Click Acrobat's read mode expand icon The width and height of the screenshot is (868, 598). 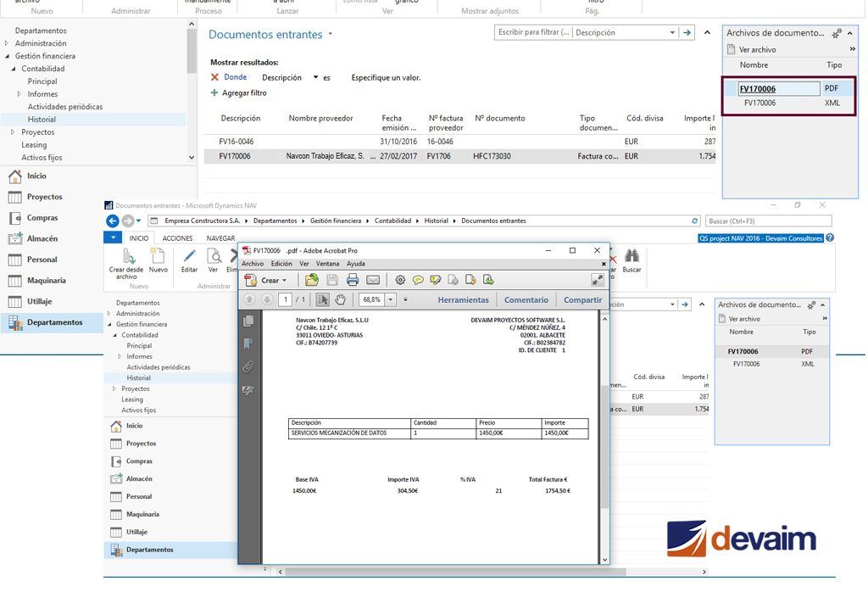point(598,280)
